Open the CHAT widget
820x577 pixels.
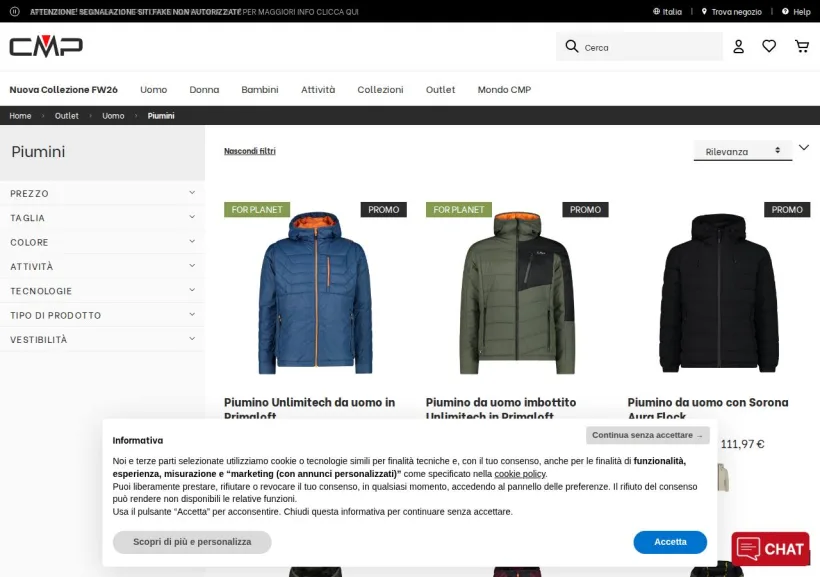[770, 549]
